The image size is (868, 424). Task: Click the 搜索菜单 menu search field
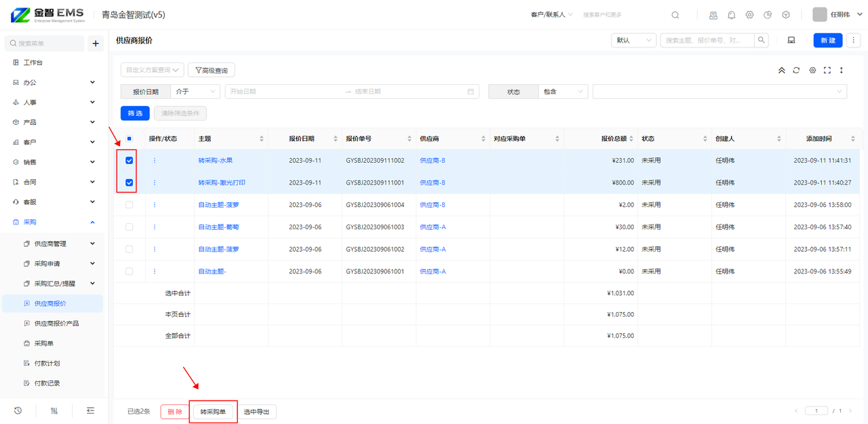point(45,43)
